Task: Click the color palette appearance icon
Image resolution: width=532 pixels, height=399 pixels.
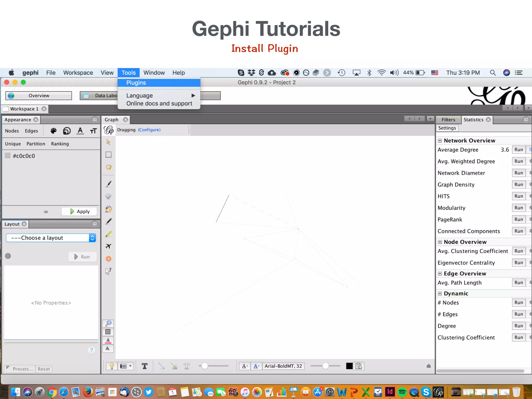Action: (54, 131)
